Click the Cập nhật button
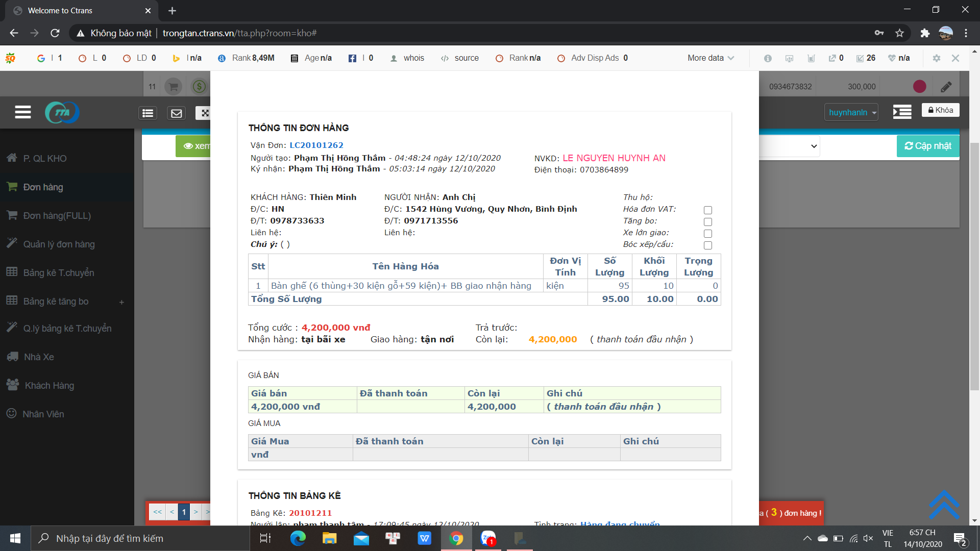 (927, 146)
